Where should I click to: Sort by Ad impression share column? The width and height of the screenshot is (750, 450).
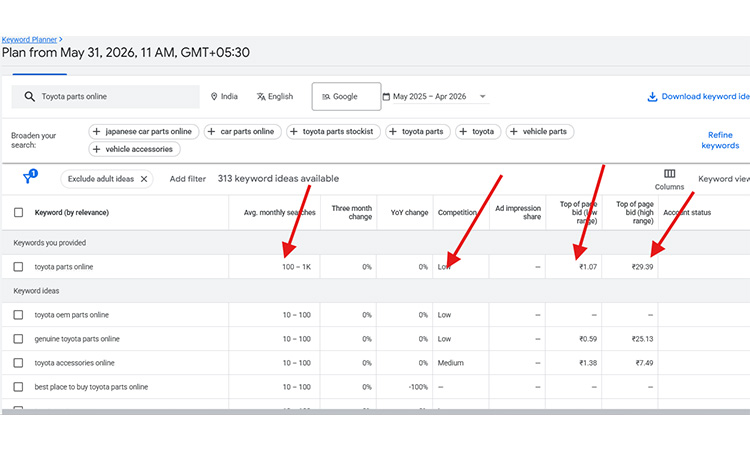point(518,212)
